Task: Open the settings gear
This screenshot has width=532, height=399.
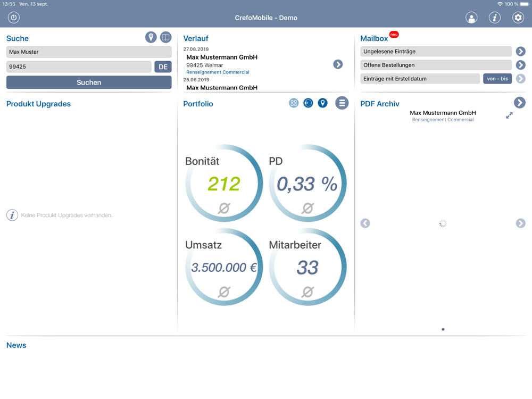Action: (x=518, y=18)
